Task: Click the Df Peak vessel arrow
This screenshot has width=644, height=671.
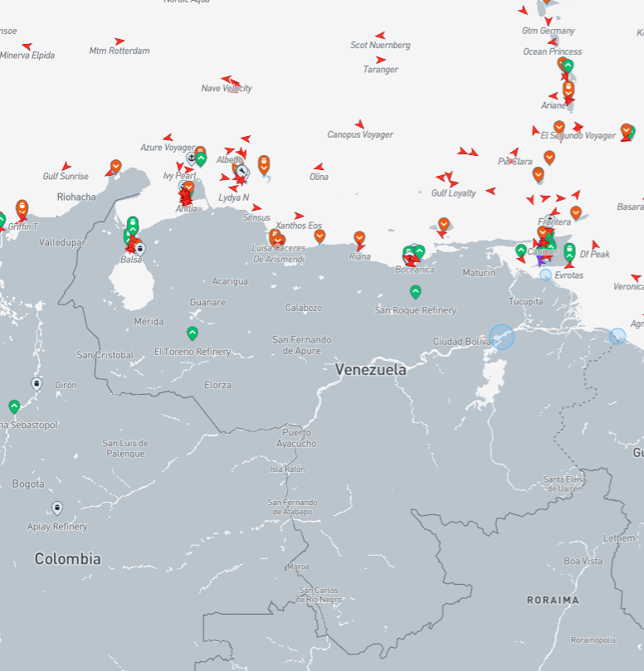Action: tap(595, 245)
